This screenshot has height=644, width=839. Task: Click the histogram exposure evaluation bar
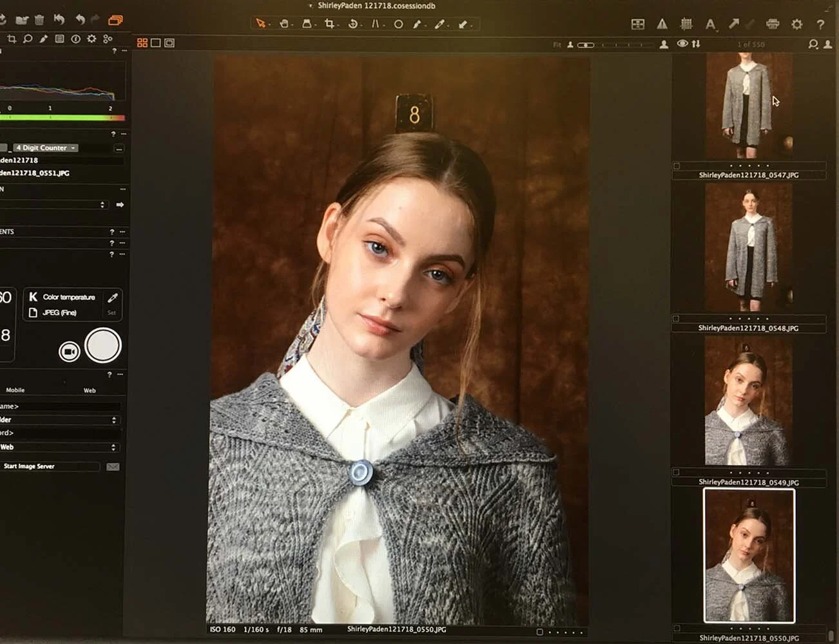(x=63, y=118)
